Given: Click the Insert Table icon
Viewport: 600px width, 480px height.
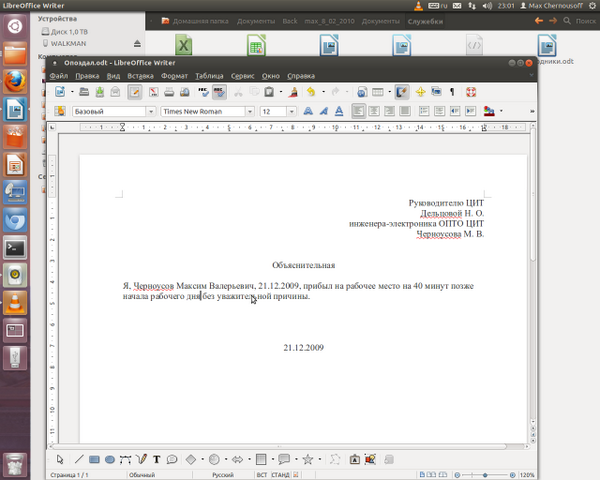Looking at the screenshot, I should pyautogui.click(x=378, y=92).
